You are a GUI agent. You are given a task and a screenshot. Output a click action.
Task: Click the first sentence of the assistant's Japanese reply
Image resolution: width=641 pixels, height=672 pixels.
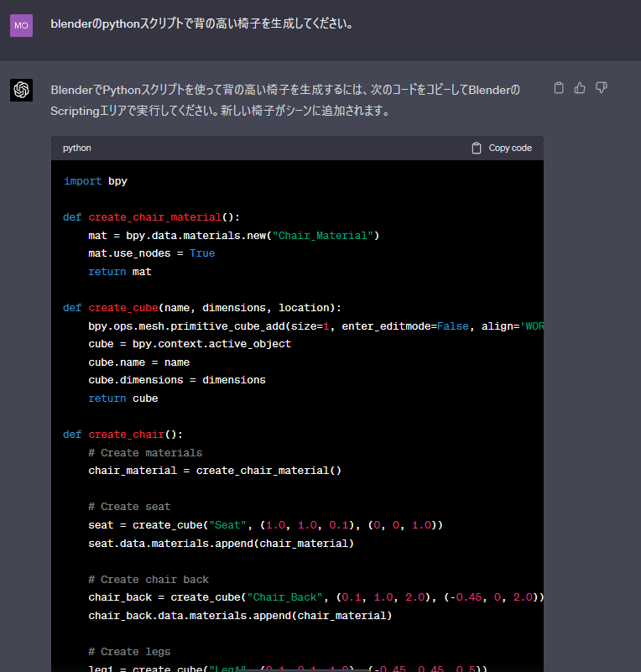tap(285, 100)
